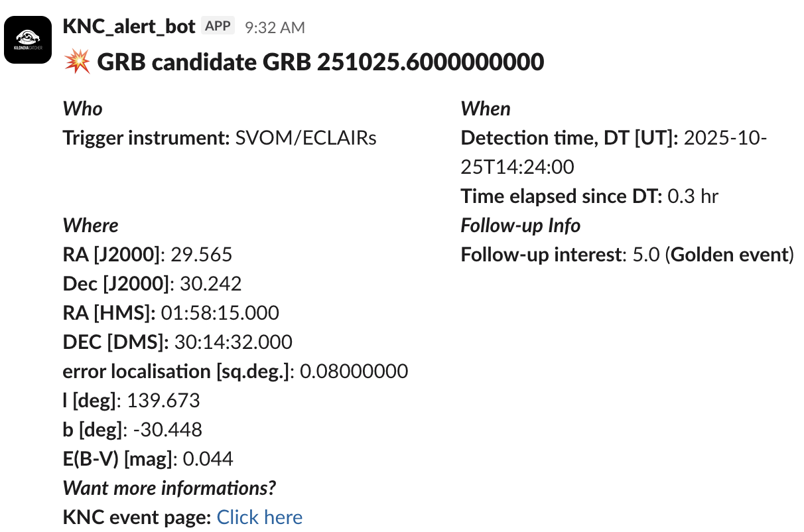Click the collision emoji before GRB candidate
The image size is (804, 532).
pyautogui.click(x=77, y=62)
